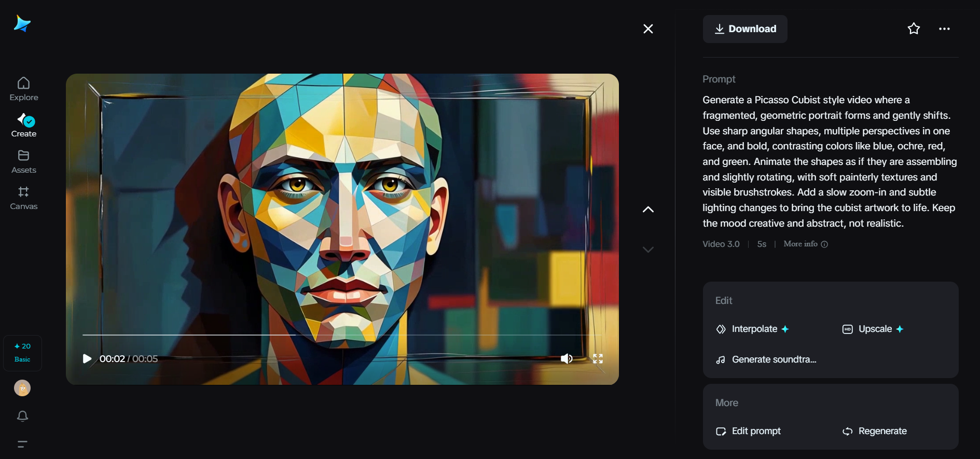Image resolution: width=980 pixels, height=459 pixels.
Task: Edit the prompt
Action: tap(748, 431)
